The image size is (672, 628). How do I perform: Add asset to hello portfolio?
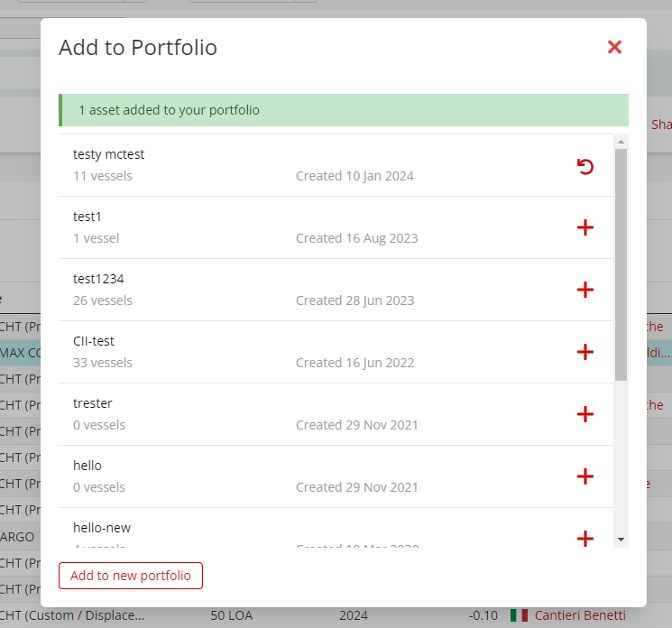tap(585, 476)
